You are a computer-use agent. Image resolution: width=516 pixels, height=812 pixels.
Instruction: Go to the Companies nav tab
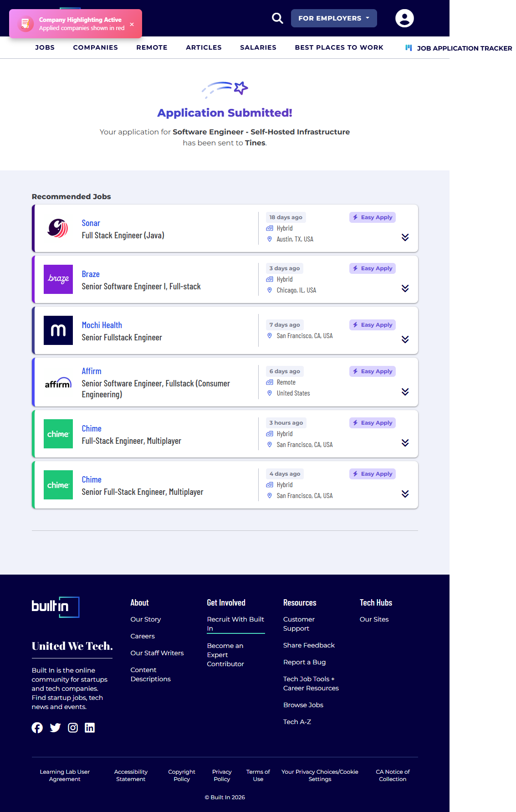coord(95,47)
